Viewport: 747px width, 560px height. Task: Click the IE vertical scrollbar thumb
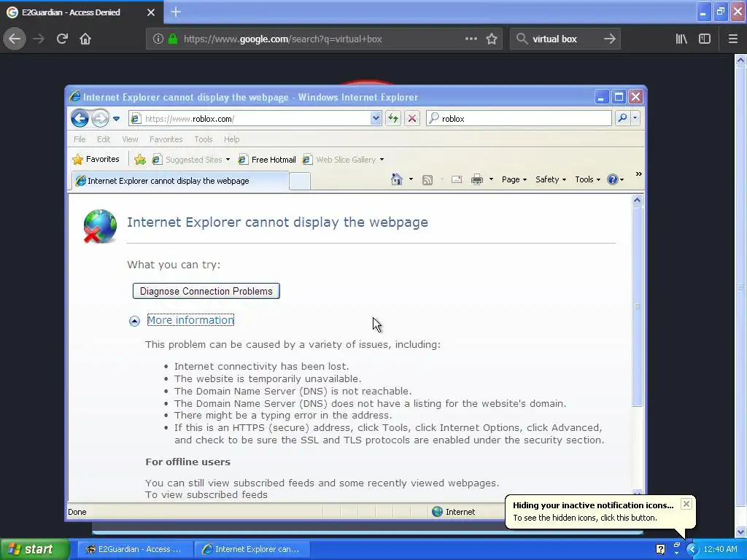point(637,306)
